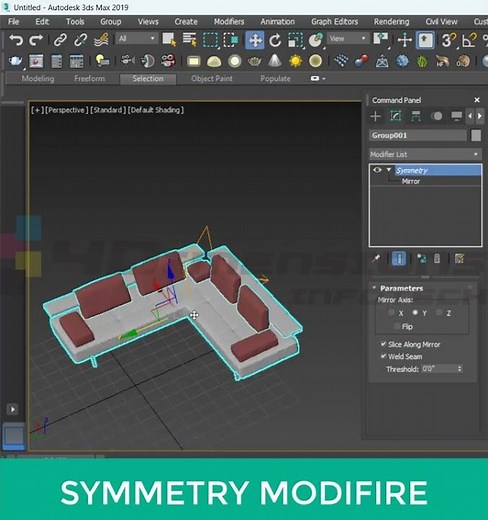Click the green plant foliage icon

[x=422, y=61]
